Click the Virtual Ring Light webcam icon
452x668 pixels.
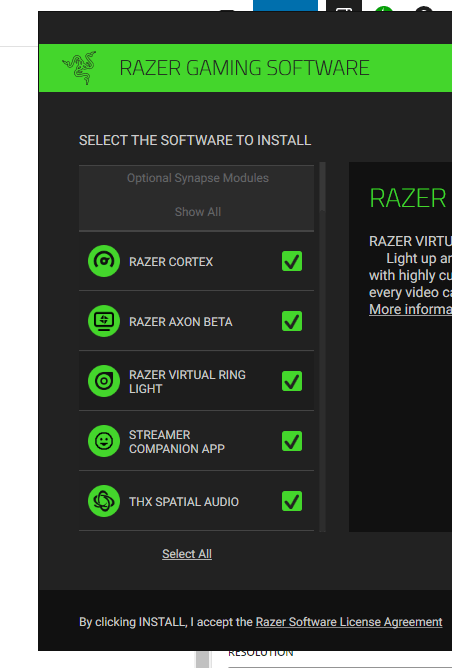click(x=104, y=381)
